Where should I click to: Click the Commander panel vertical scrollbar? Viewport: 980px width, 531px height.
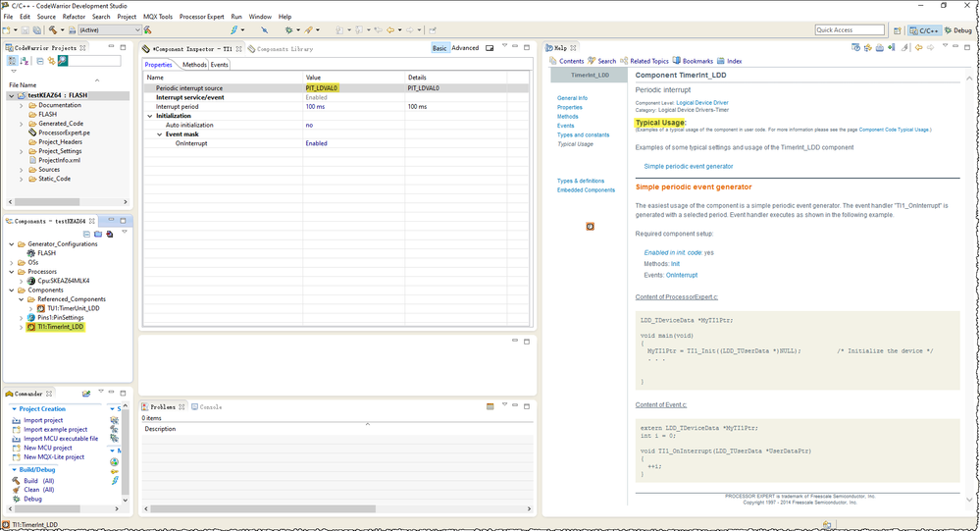(x=125, y=452)
